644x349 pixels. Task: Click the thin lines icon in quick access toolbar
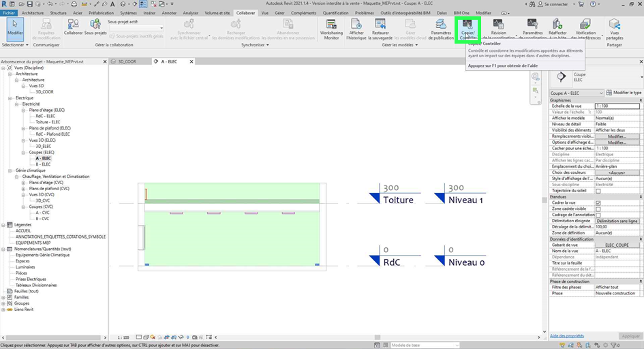click(x=143, y=4)
